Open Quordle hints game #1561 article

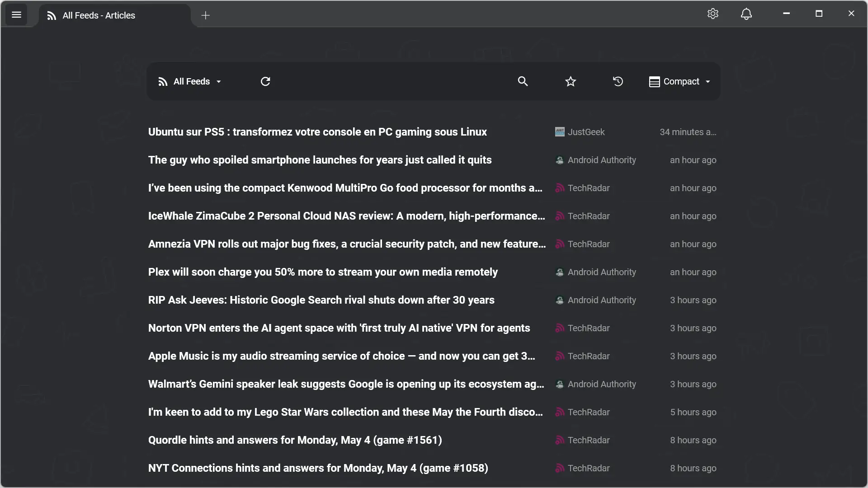[x=295, y=440]
